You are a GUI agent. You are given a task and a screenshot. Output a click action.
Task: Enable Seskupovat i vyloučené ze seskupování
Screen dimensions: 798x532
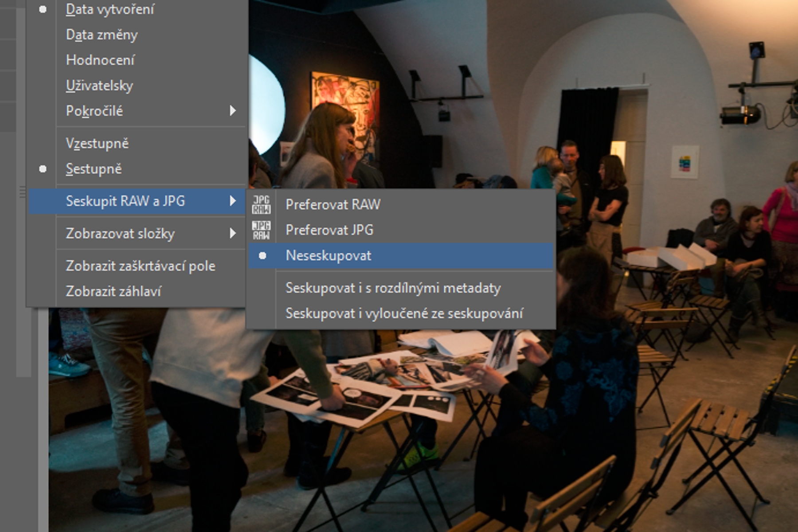point(404,313)
